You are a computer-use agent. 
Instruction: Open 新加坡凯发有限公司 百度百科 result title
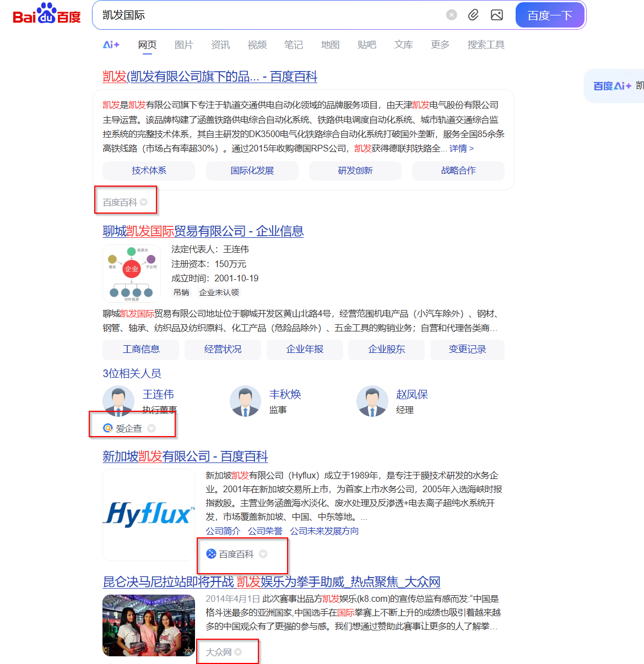(x=185, y=456)
